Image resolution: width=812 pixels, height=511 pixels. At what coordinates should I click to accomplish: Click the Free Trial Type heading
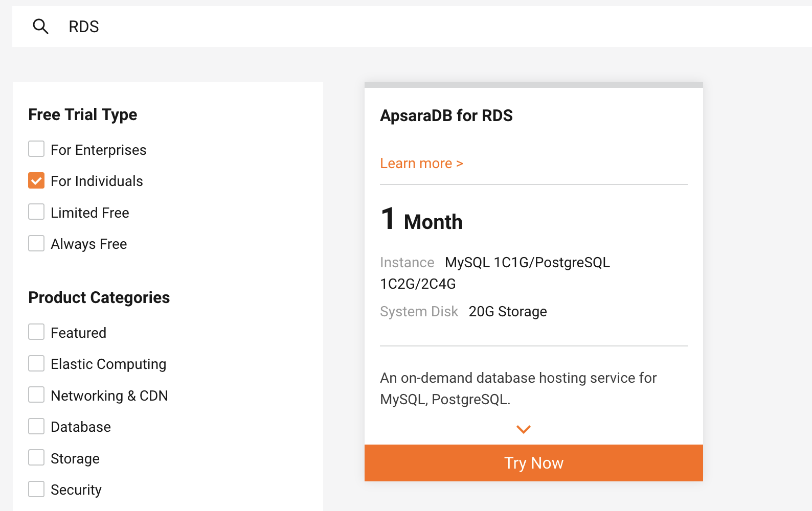pos(83,114)
